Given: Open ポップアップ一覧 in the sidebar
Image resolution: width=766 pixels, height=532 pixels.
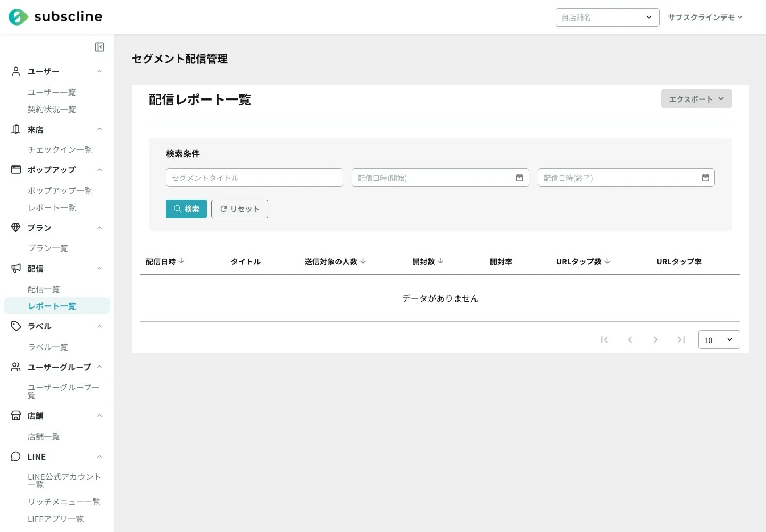Looking at the screenshot, I should tap(60, 190).
